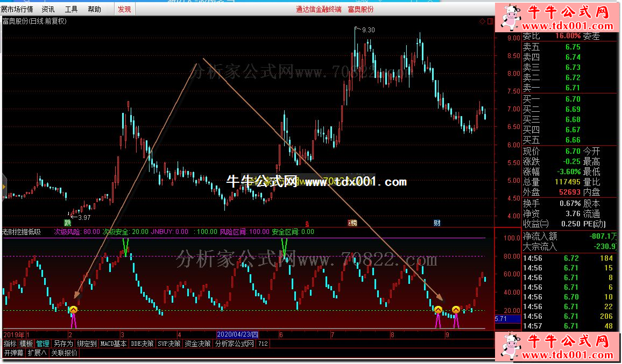Click the 卖五 price 6.75

click(x=573, y=47)
